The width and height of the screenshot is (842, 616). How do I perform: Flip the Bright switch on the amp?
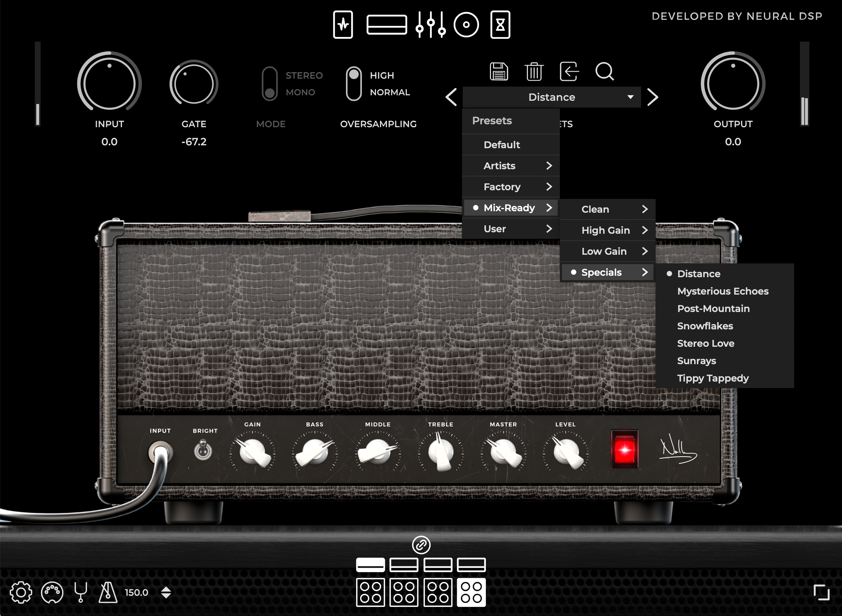pos(203,450)
